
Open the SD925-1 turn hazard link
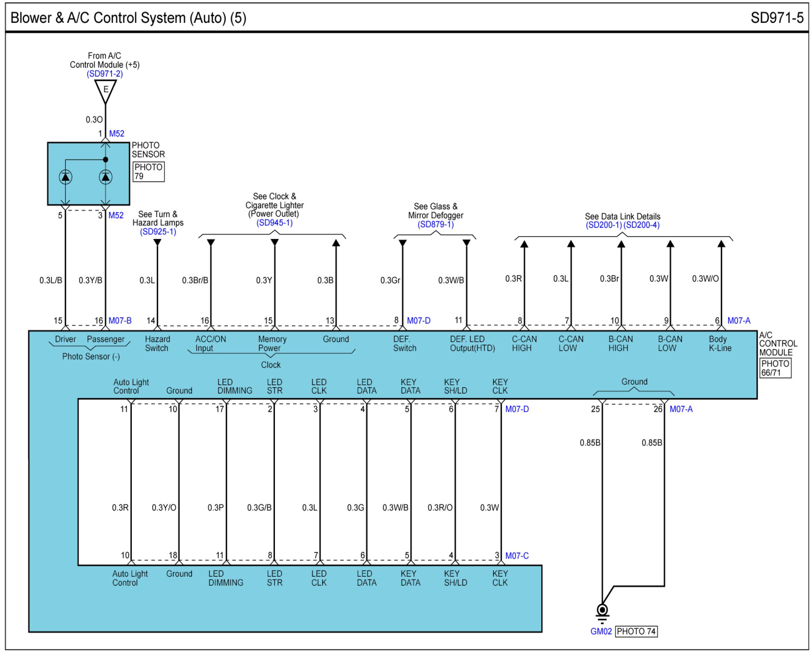(x=158, y=232)
